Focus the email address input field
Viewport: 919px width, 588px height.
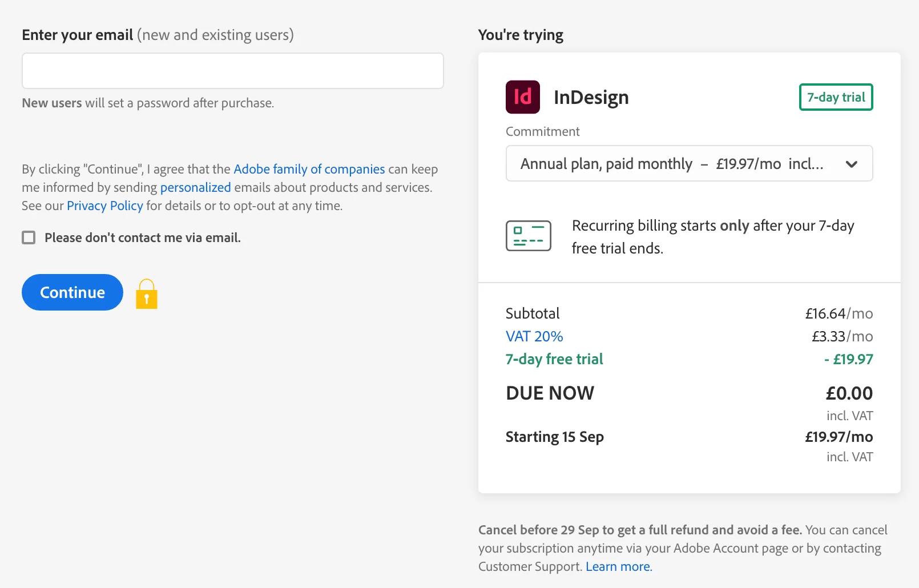click(233, 71)
